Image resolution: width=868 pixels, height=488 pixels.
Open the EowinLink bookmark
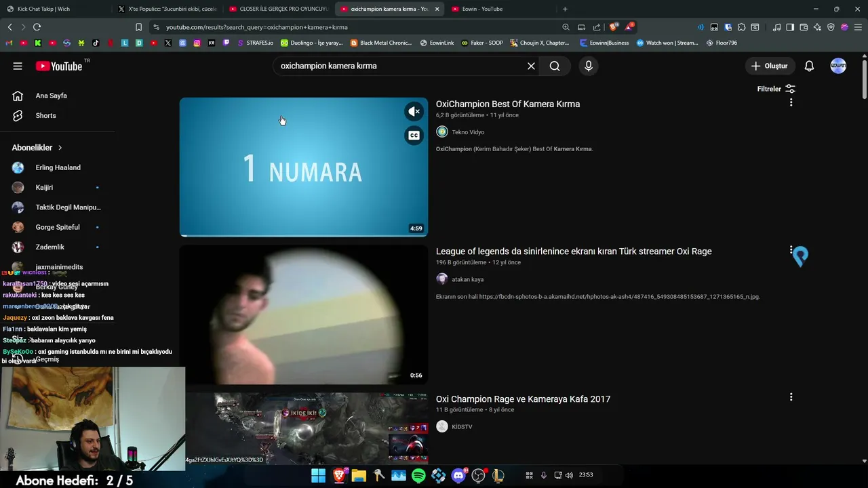click(437, 43)
